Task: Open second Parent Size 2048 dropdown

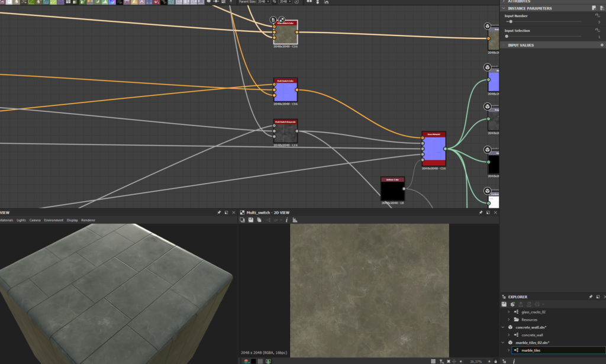Action: [x=285, y=2]
